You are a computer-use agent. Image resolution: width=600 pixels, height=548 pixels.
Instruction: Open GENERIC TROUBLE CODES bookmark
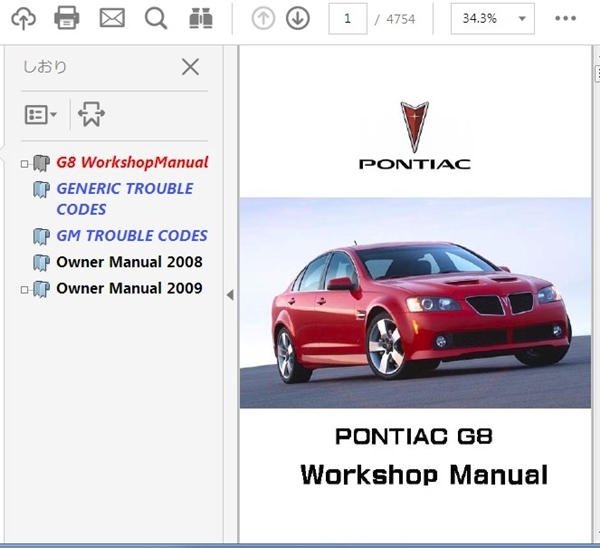125,199
